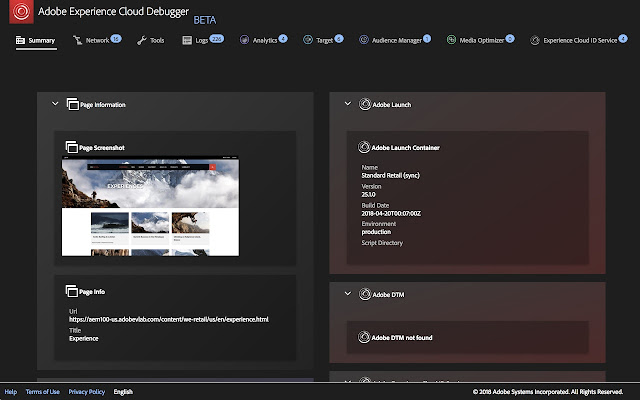640x400 pixels.
Task: Select the title value Experience
Action: [x=84, y=338]
